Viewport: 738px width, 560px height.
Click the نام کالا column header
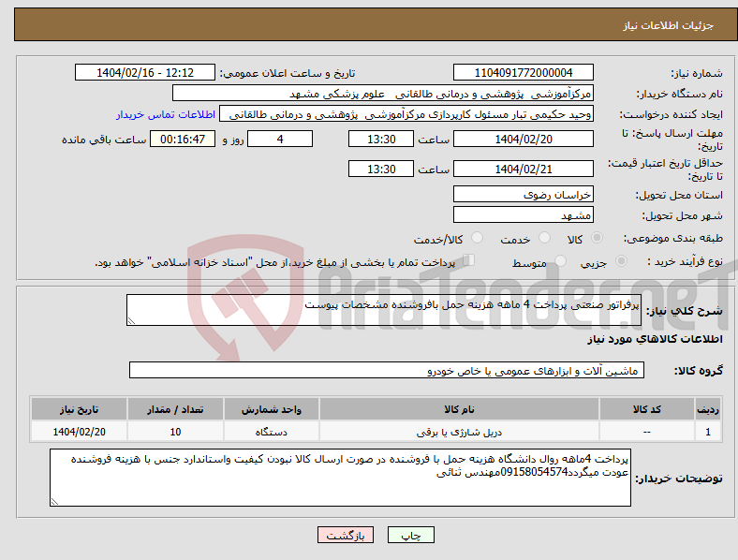(x=459, y=409)
